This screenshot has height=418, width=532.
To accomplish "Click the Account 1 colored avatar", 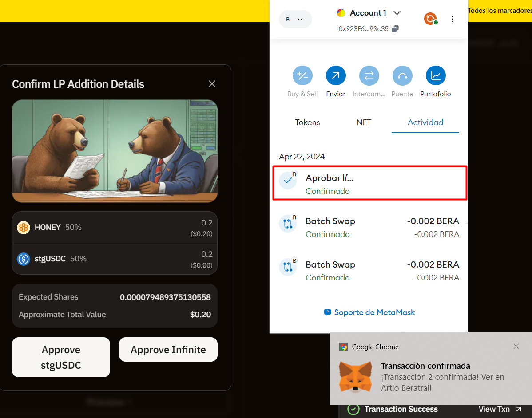I will click(x=341, y=13).
